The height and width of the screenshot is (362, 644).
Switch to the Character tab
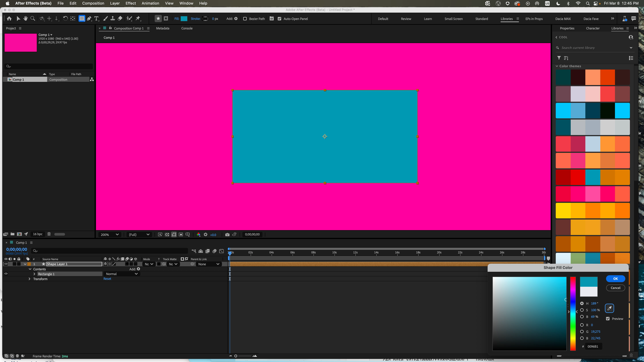(x=593, y=28)
